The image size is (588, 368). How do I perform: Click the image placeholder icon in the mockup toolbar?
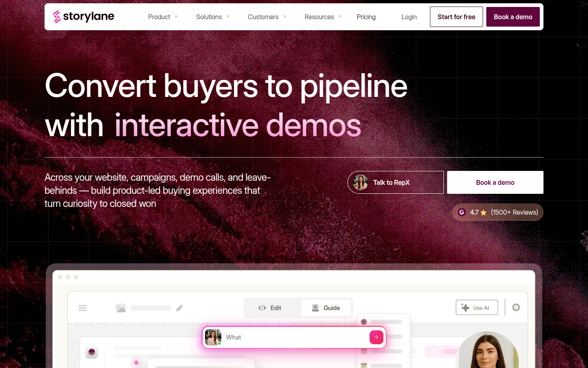click(x=120, y=308)
